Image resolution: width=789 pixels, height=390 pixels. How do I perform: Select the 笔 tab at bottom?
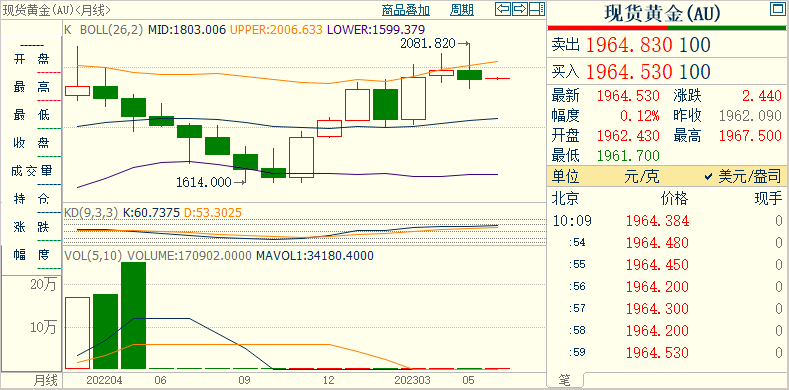tap(565, 381)
